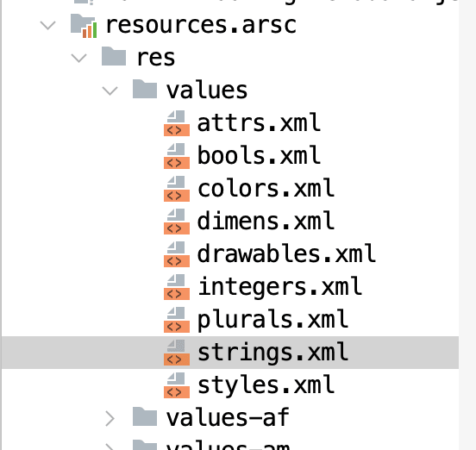Collapse the values folder chevron
476x450 pixels.
point(110,91)
